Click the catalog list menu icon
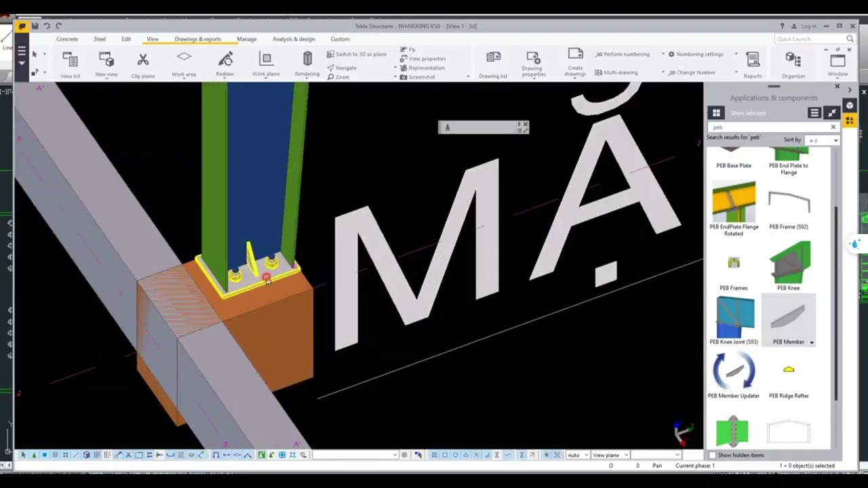868x488 pixels. [x=814, y=113]
